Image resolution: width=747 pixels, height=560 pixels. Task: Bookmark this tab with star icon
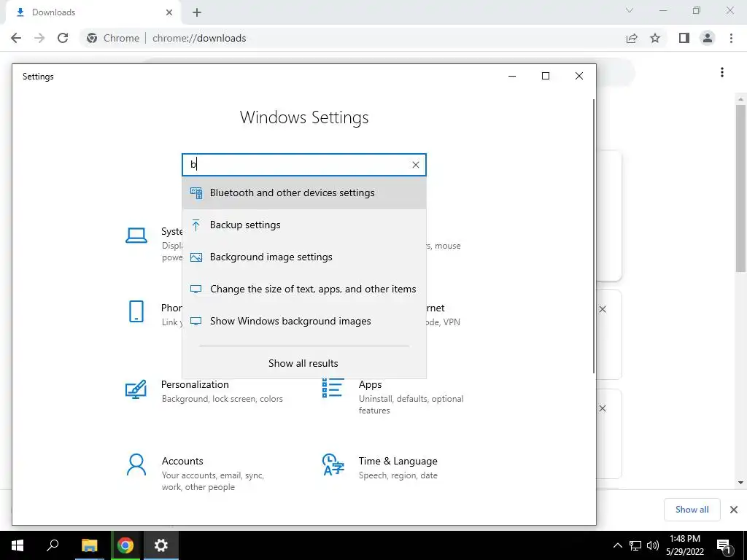(655, 38)
